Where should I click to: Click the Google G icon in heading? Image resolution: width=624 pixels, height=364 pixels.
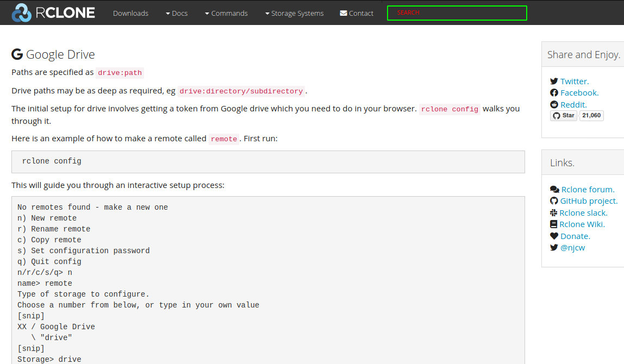[17, 54]
